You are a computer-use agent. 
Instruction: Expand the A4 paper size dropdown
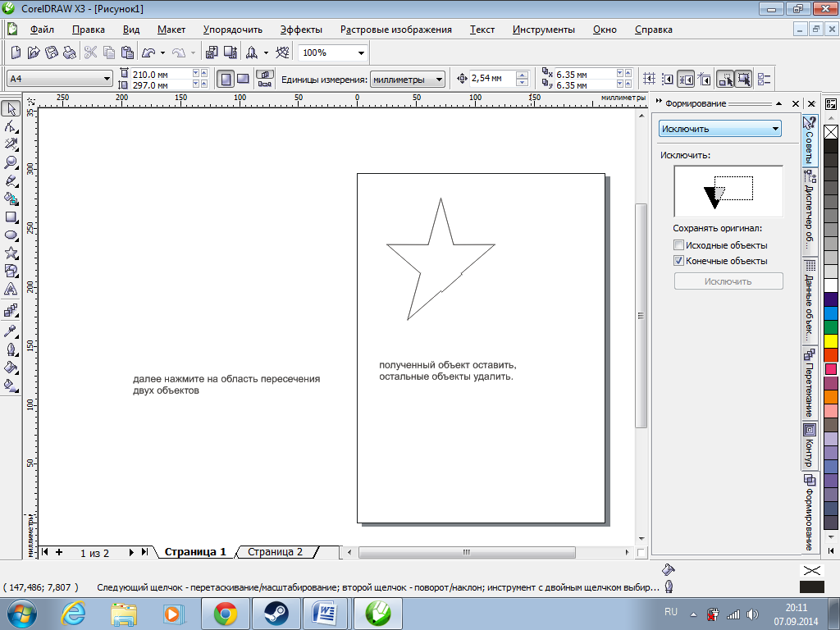(x=107, y=79)
